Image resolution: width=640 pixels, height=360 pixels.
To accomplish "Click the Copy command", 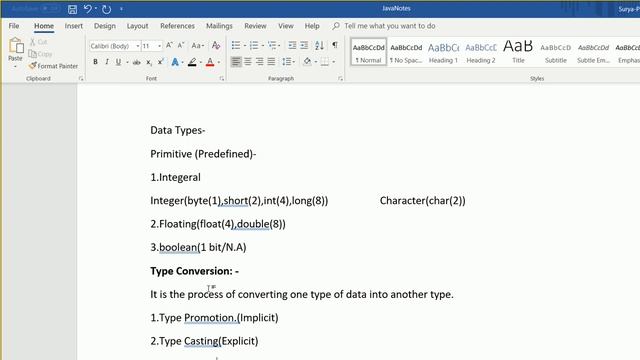I will [40, 54].
